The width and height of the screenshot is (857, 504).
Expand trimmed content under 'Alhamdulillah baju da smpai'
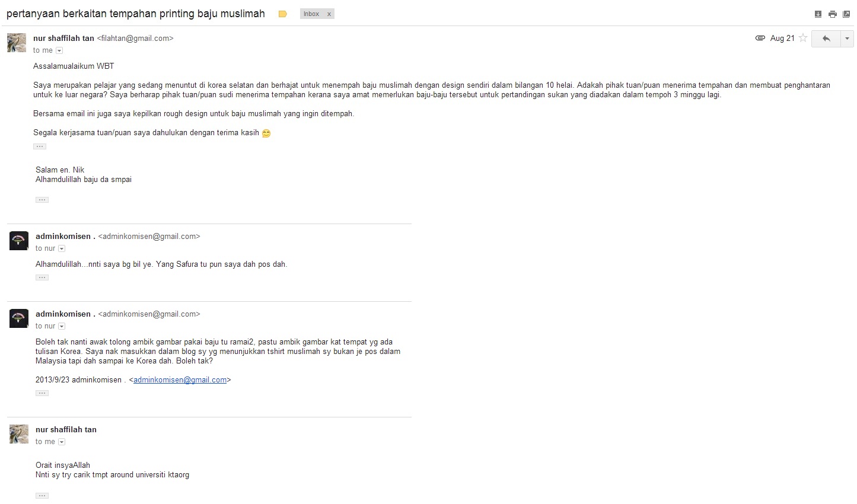(42, 200)
